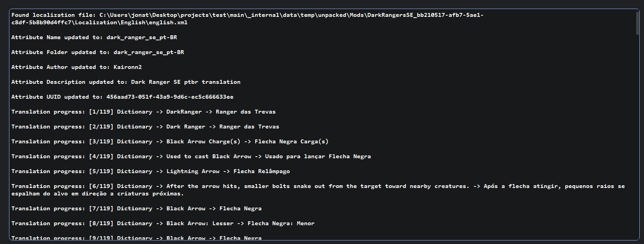Image resolution: width=644 pixels, height=244 pixels.
Task: Click the 'english.xml' file name in the path
Action: [168, 23]
